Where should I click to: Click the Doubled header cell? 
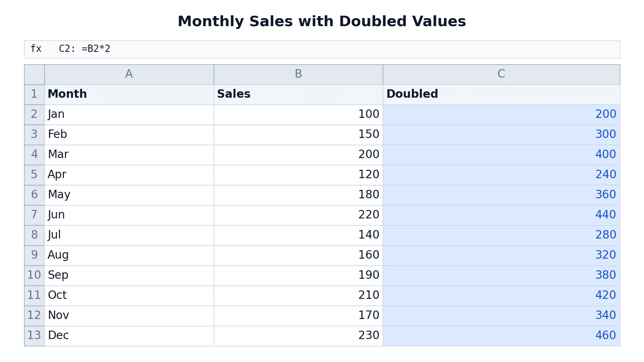(x=501, y=95)
